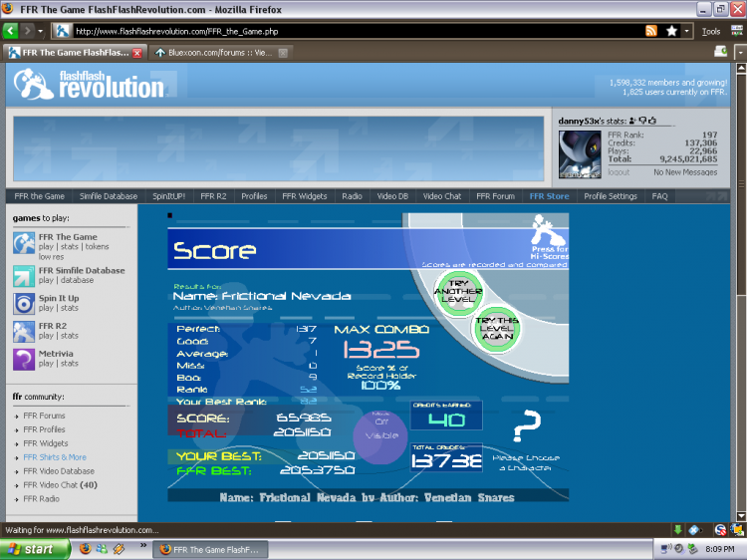The height and width of the screenshot is (560, 747).
Task: Click page scrollbar up arrow
Action: pos(741,68)
